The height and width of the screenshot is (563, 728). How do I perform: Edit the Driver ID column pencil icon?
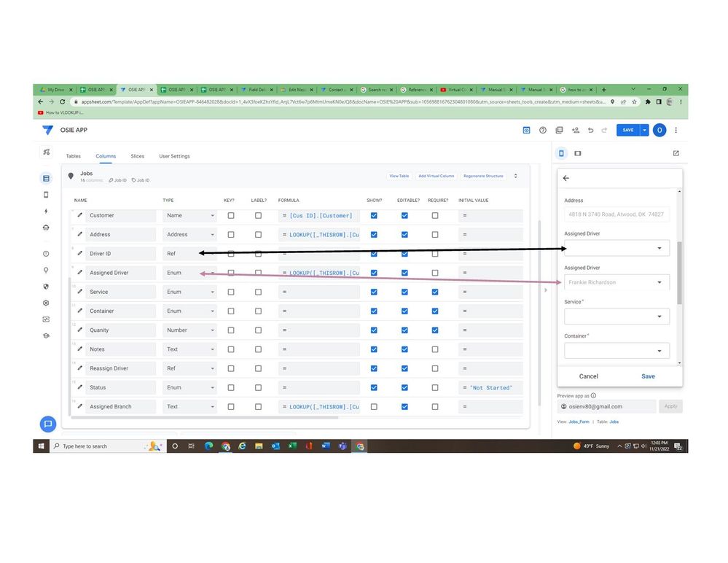80,253
